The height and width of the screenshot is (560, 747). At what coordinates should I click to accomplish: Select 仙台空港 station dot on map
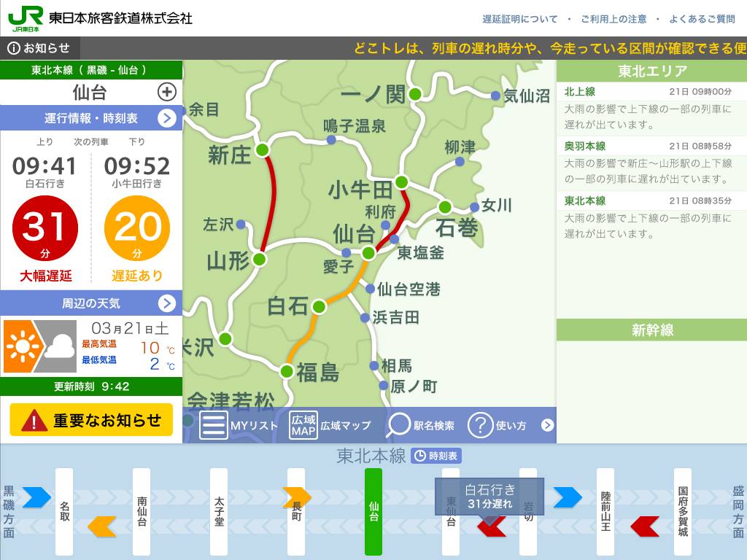pyautogui.click(x=370, y=289)
